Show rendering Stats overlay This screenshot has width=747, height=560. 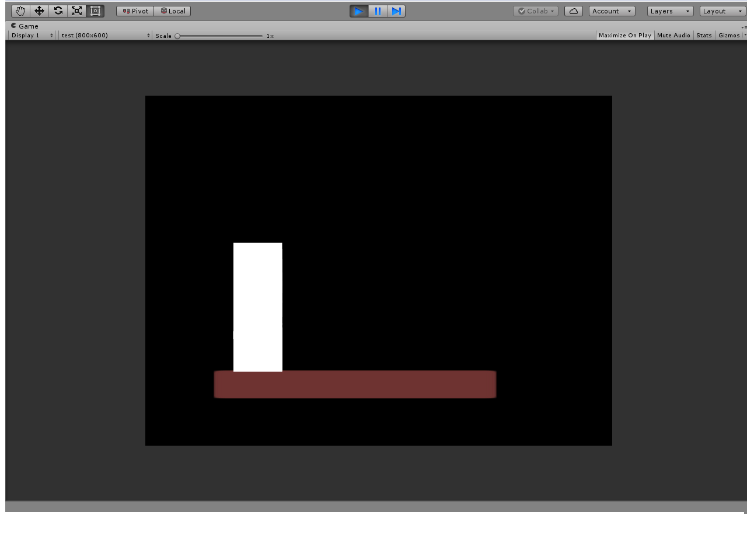tap(704, 35)
